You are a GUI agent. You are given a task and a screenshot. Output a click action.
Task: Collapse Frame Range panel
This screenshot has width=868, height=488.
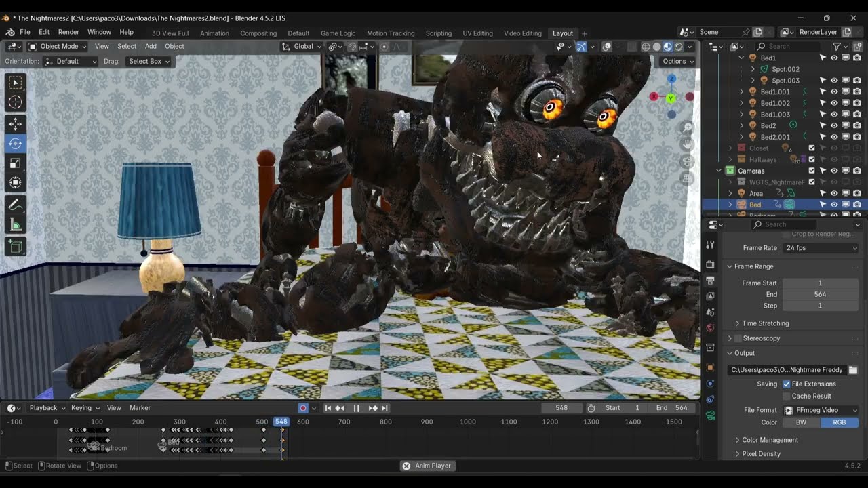point(730,266)
